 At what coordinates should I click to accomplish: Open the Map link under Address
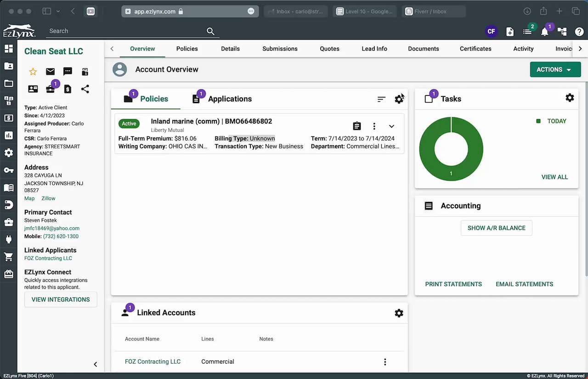point(29,198)
